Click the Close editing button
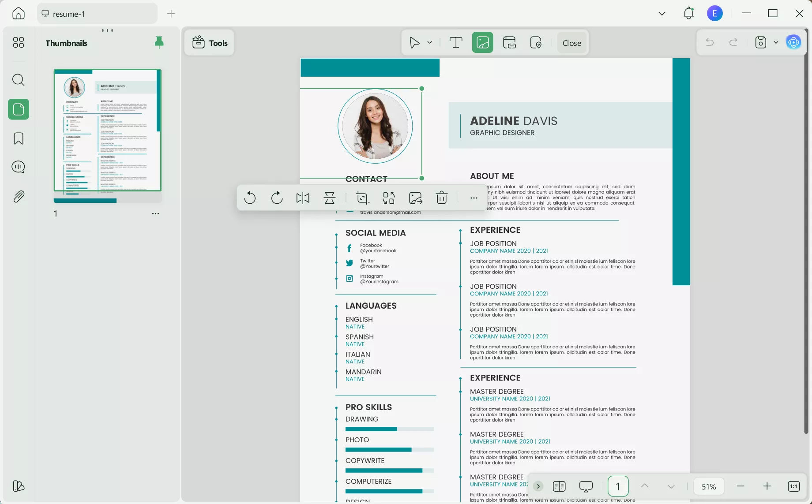 point(571,43)
